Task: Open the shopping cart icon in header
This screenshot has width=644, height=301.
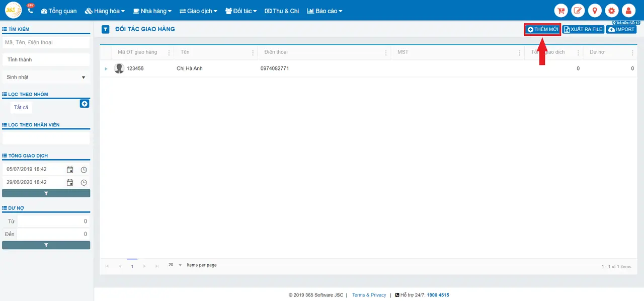Action: click(561, 11)
